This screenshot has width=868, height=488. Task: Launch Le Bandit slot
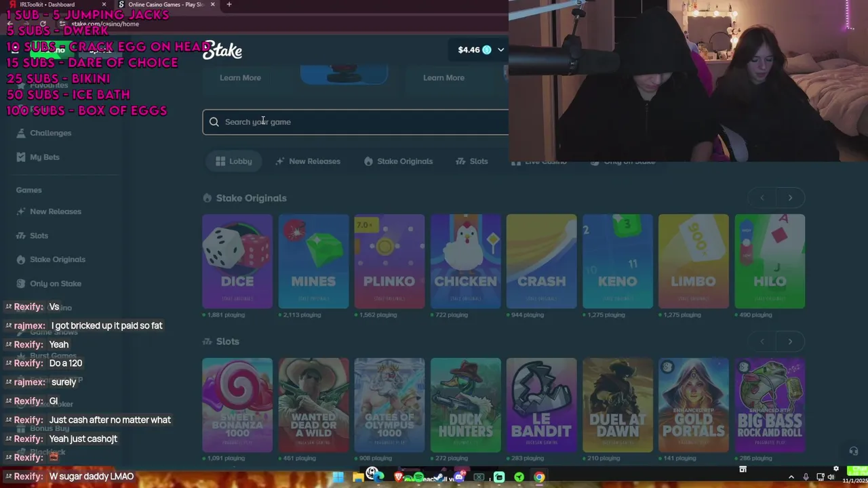point(541,405)
